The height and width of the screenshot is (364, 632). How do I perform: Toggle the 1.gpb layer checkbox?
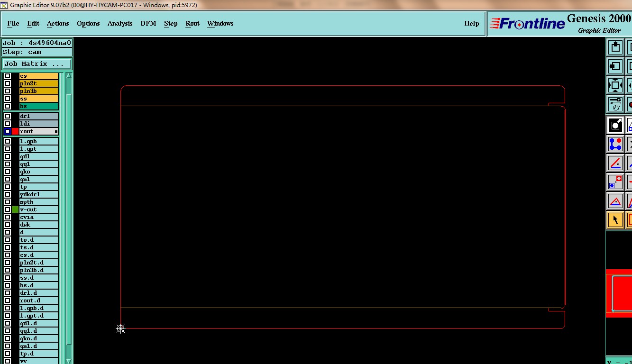(8, 141)
